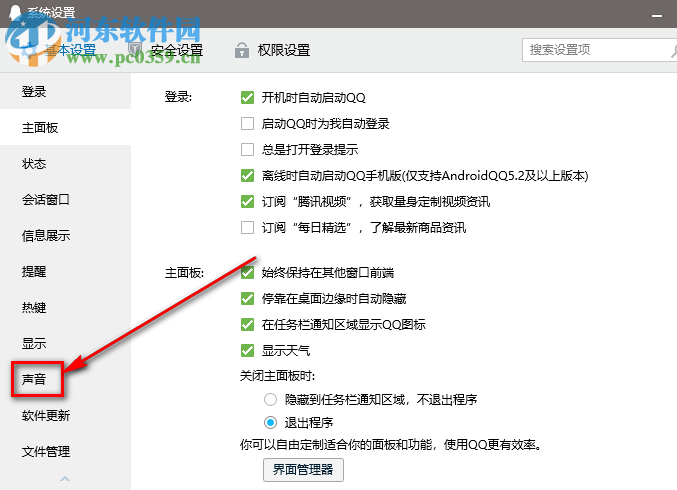The image size is (677, 490).
Task: Switch to the 基本设置 tab
Action: [x=70, y=50]
